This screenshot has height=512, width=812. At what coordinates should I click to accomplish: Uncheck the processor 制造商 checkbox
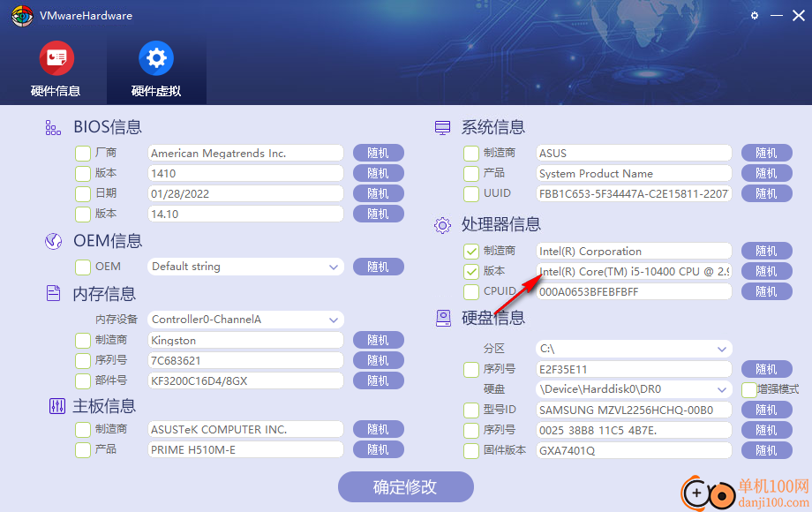pyautogui.click(x=471, y=252)
